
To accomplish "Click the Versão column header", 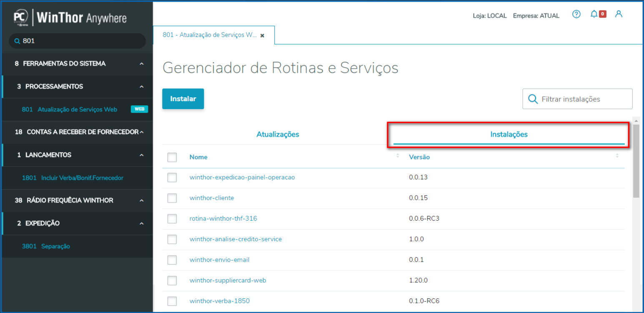I will (x=419, y=157).
